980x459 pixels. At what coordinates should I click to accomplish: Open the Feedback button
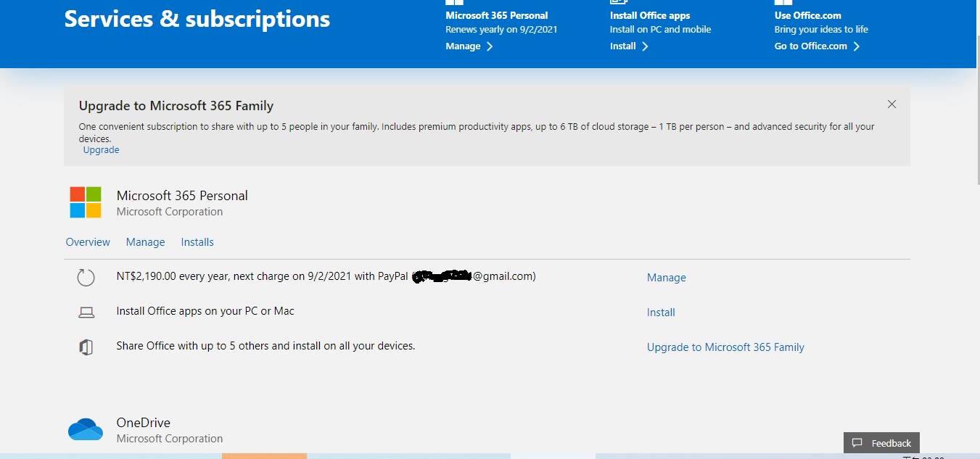coord(881,443)
